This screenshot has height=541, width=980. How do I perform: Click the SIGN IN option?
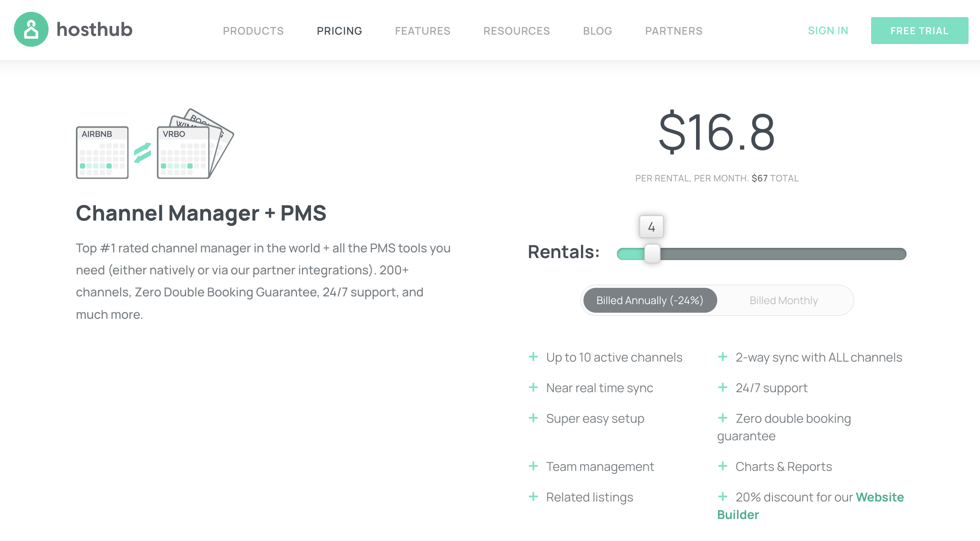pos(828,30)
